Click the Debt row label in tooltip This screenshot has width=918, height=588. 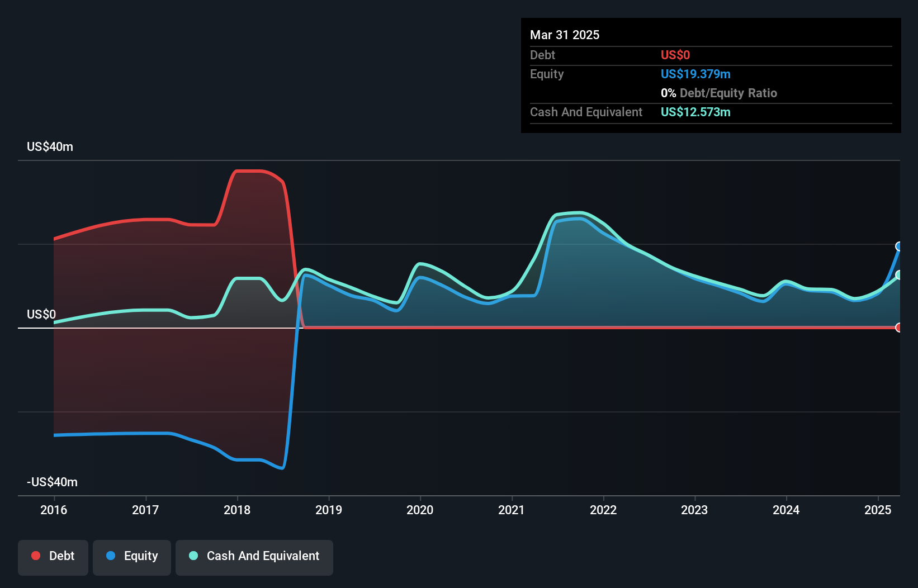click(542, 55)
